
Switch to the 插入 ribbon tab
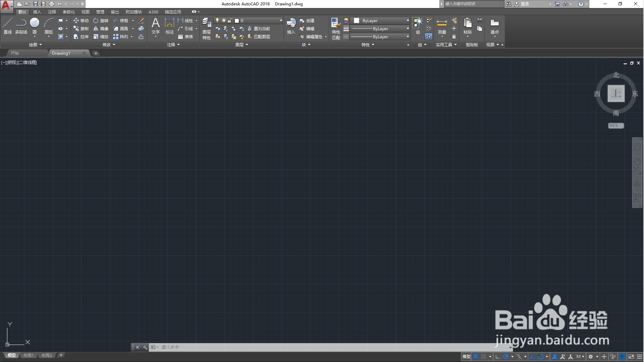pyautogui.click(x=37, y=12)
